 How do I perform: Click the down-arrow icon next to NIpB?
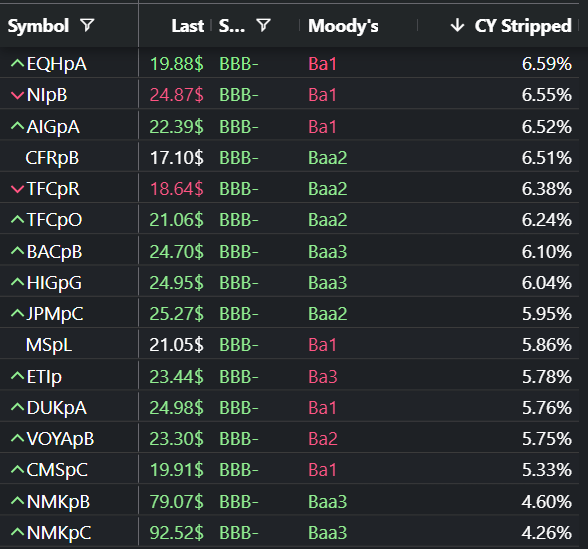pos(17,95)
